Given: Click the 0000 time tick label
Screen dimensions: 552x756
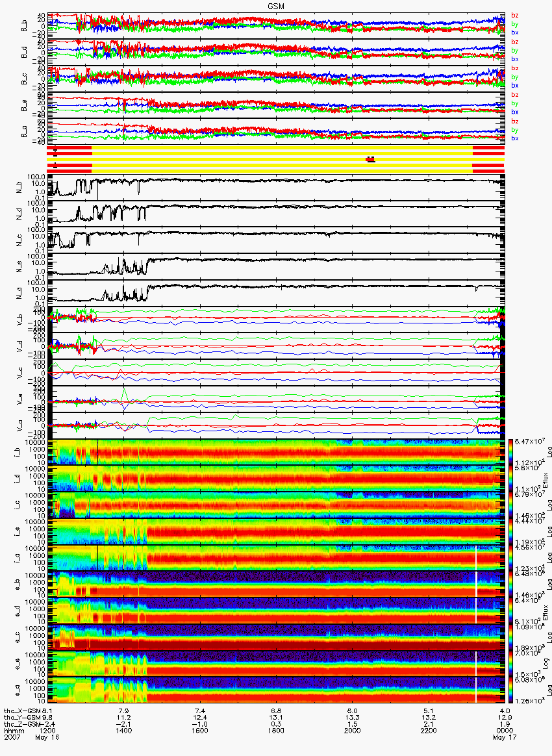Looking at the screenshot, I should pos(505,731).
